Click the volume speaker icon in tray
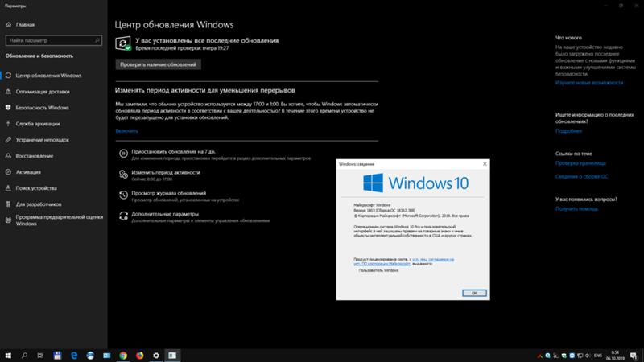 [588, 356]
